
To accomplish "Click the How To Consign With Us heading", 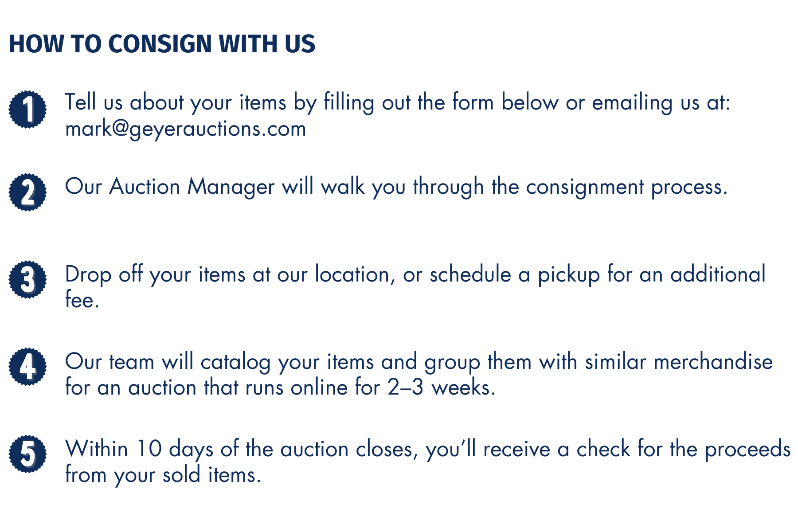I will click(x=162, y=44).
